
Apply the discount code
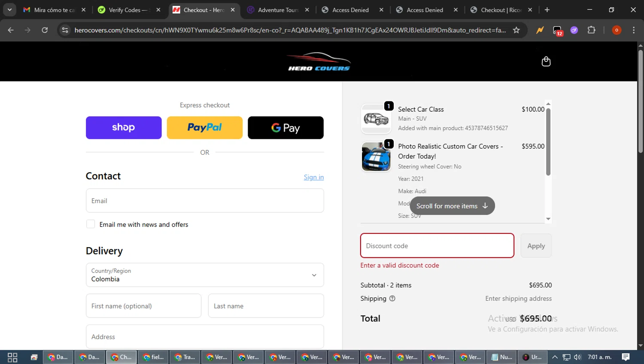(x=536, y=246)
